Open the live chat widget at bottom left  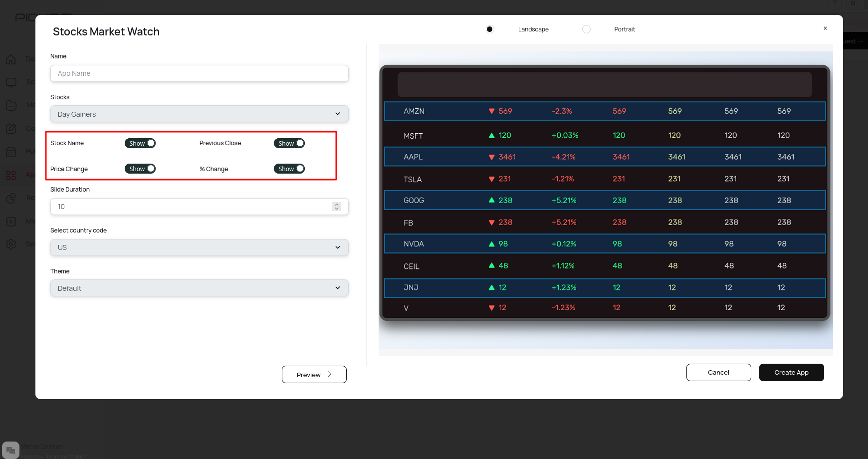(x=10, y=450)
